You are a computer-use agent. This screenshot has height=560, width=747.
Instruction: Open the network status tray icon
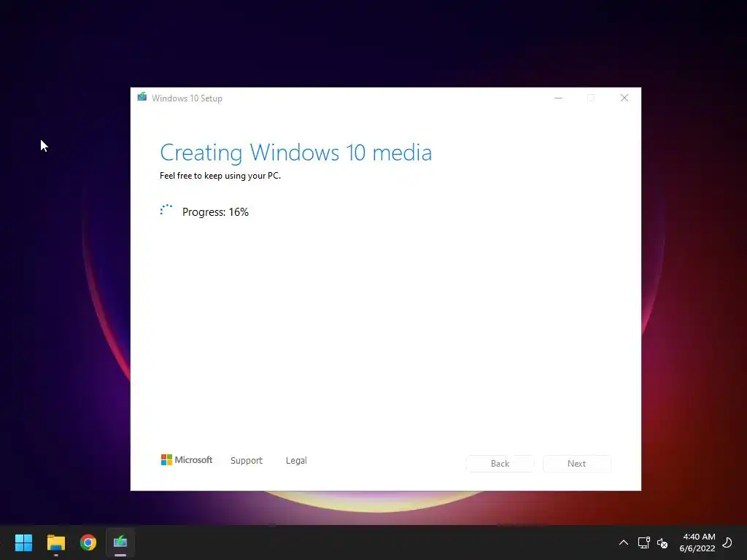pos(643,542)
